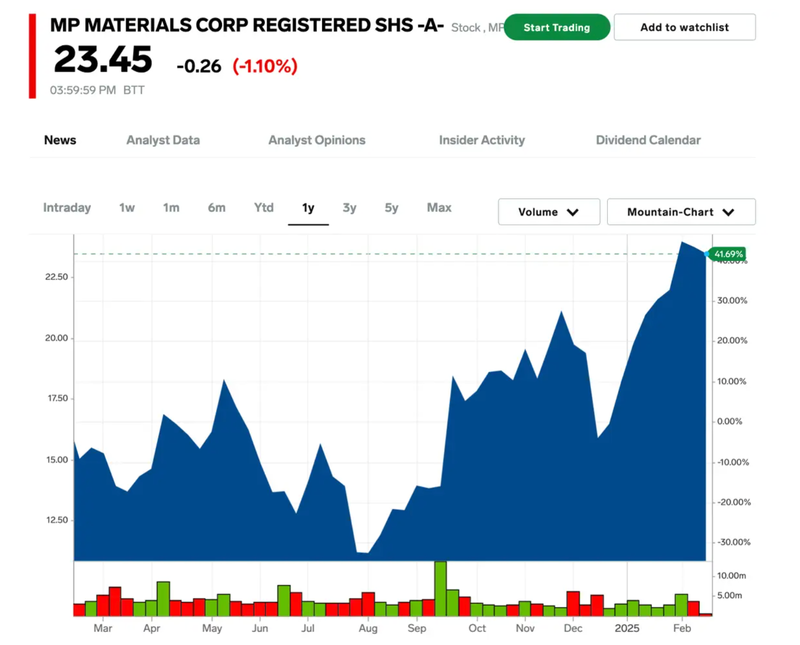Screen dimensions: 800x645
Task: Show the Max time range
Action: coord(439,208)
